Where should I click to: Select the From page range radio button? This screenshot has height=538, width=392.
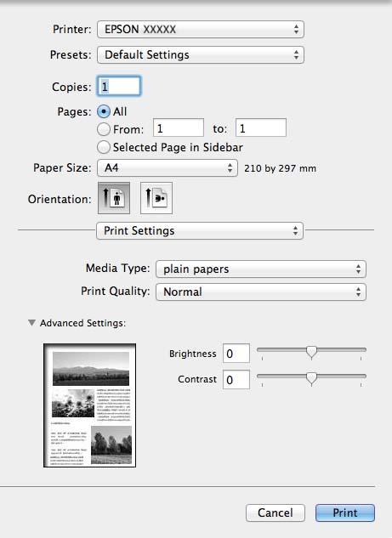tap(104, 129)
